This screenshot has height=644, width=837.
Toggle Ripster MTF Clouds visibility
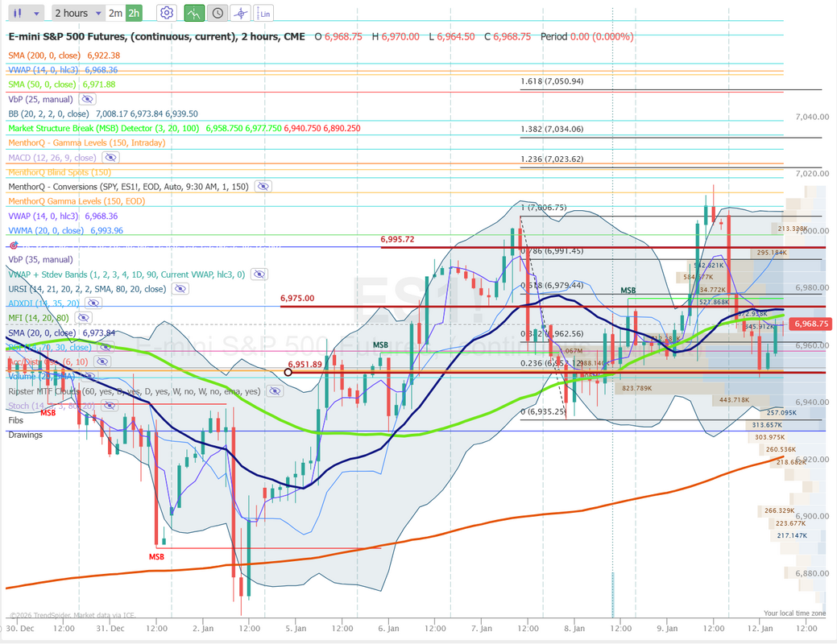(275, 391)
